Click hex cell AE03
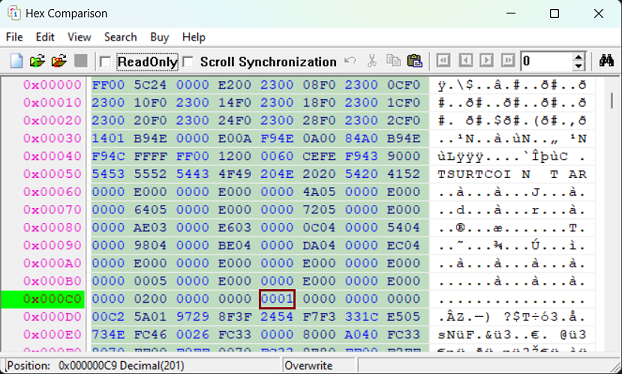Screen dimensions: 622x374 pyautogui.click(x=150, y=228)
